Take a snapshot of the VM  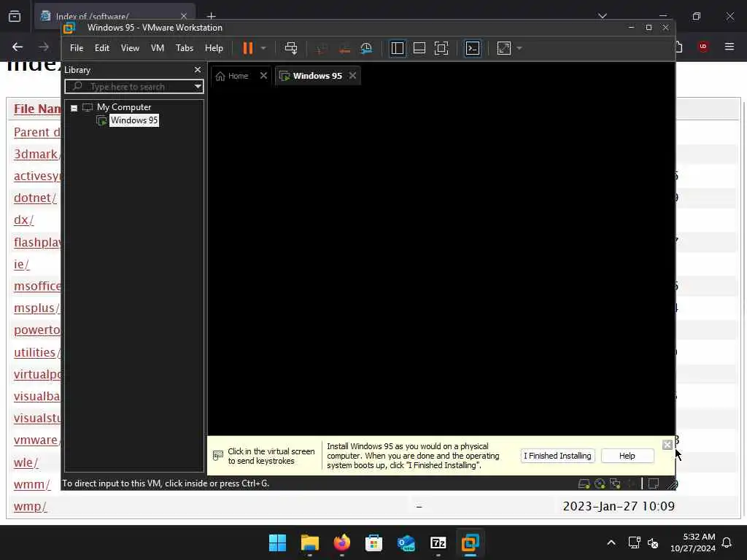[322, 48]
